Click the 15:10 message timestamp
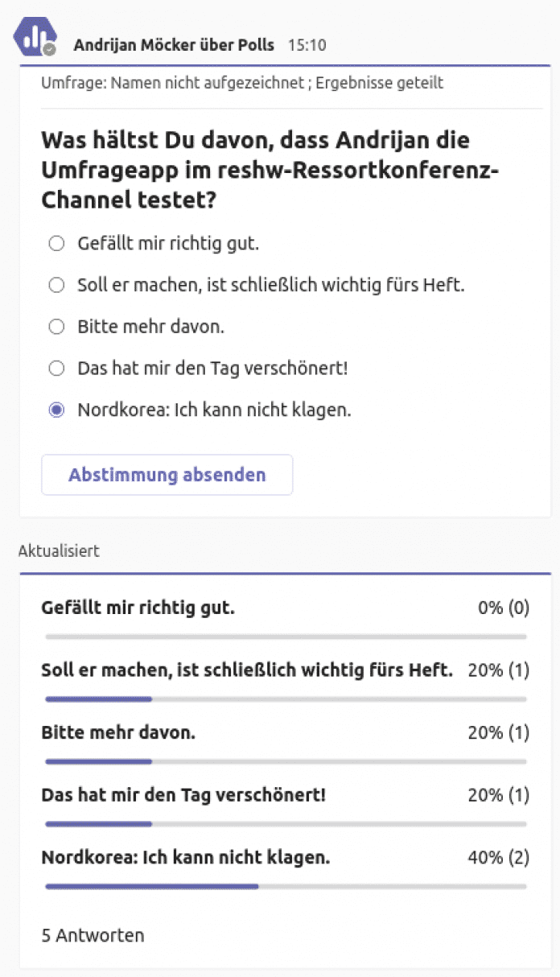This screenshot has width=560, height=977. pyautogui.click(x=307, y=45)
